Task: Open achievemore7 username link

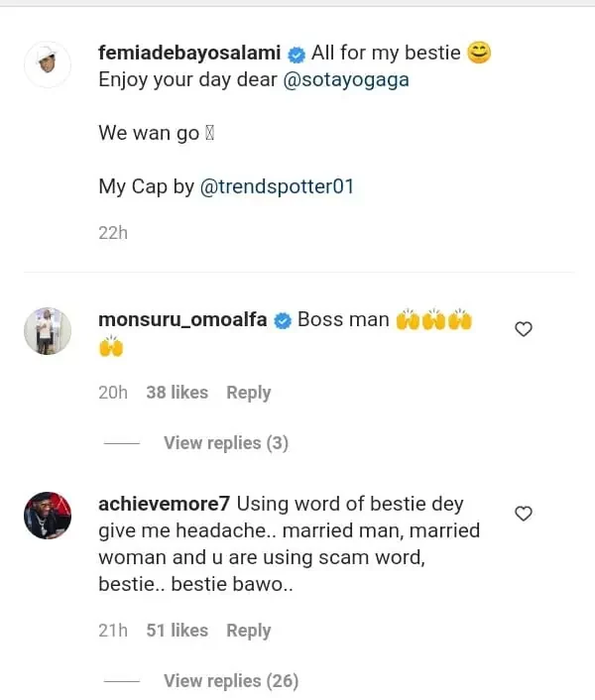Action: tap(165, 504)
